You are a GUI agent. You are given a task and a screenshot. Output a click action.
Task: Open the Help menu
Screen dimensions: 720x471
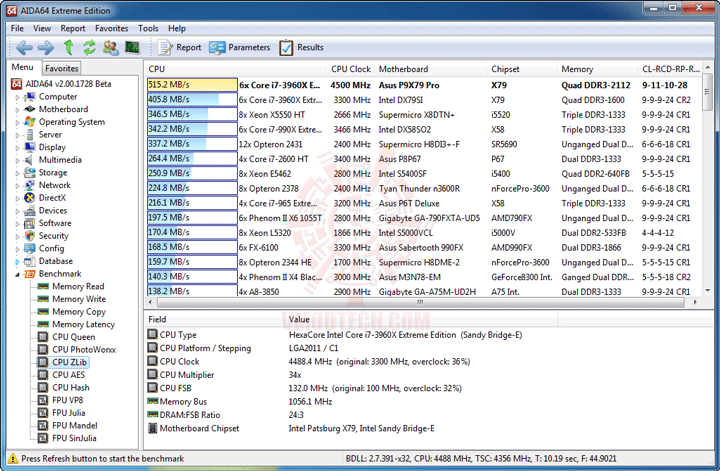(x=177, y=28)
